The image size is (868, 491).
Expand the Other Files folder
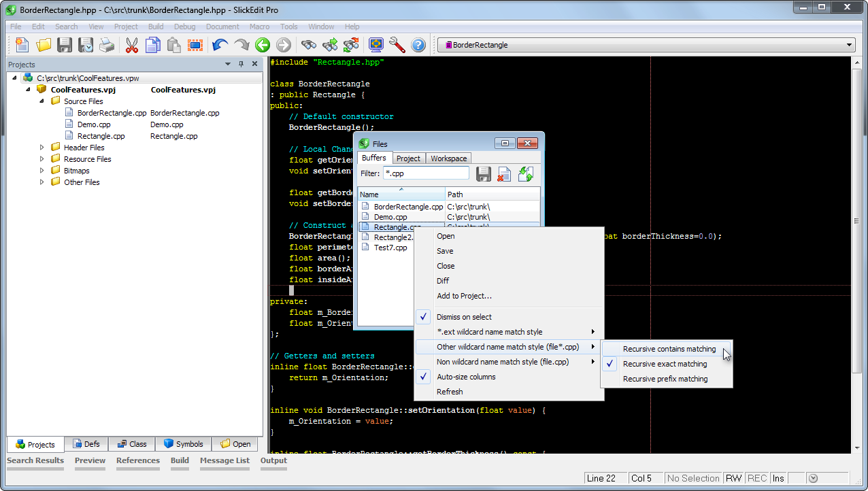41,182
